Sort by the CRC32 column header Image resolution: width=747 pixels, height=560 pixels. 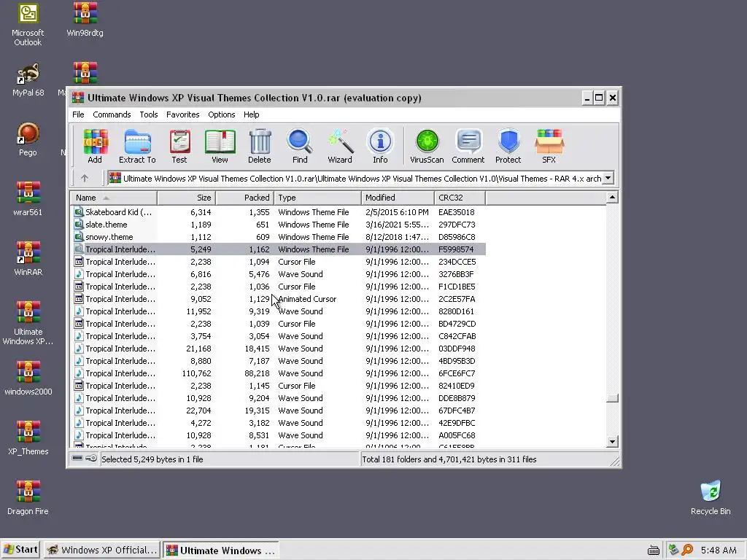point(460,198)
